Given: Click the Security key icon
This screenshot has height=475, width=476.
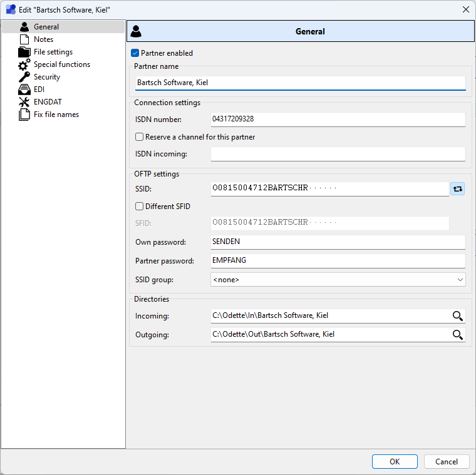Looking at the screenshot, I should point(24,77).
